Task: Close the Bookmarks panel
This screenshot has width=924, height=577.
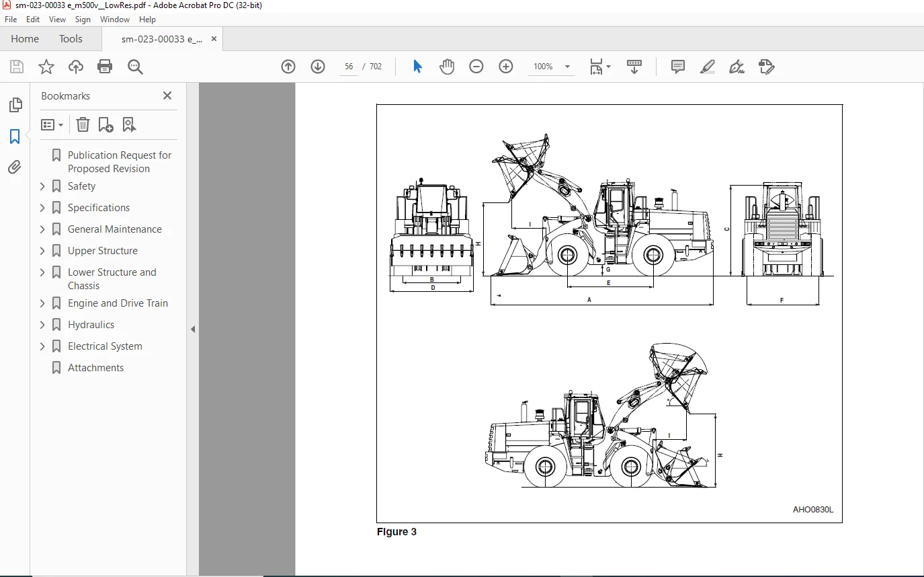Action: point(167,95)
